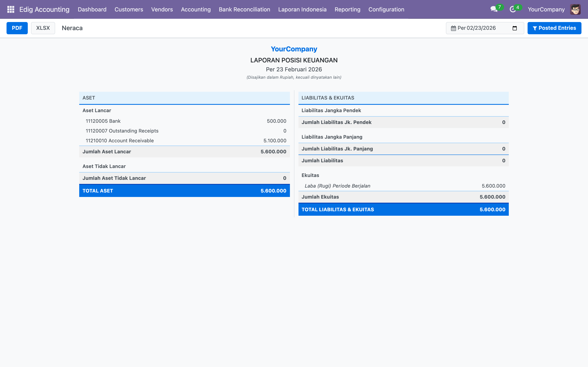Export report using the PDF button
Image resolution: width=588 pixels, height=367 pixels.
(17, 28)
